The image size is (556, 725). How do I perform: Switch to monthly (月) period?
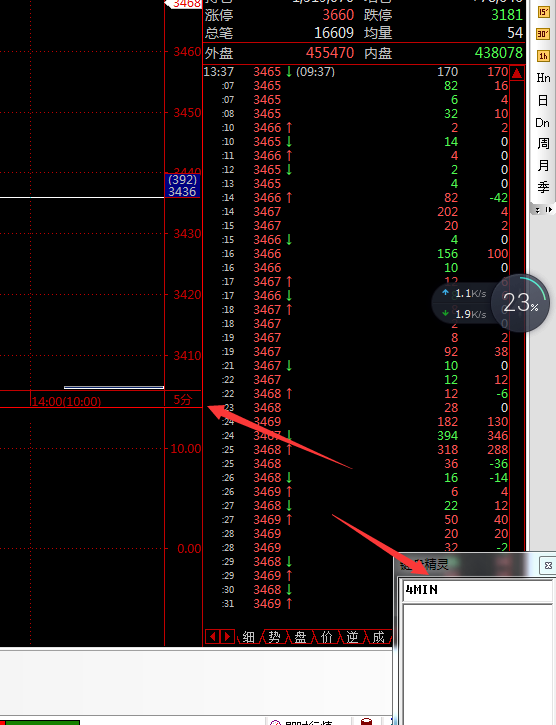click(x=543, y=166)
